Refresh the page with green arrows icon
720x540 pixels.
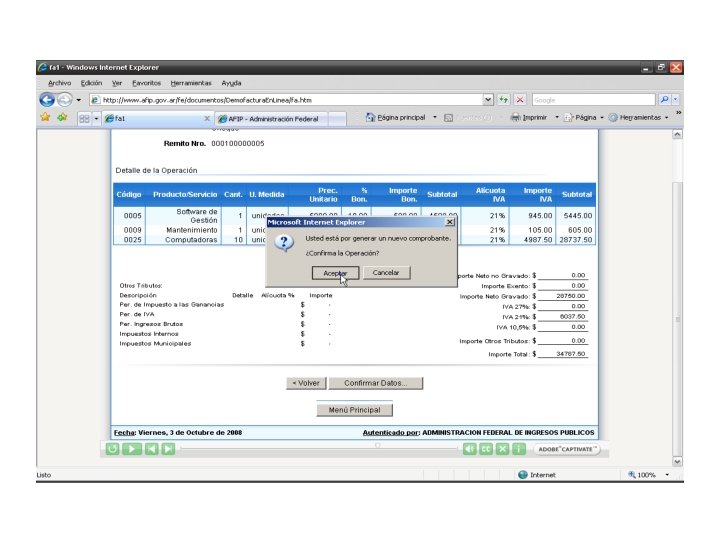click(x=504, y=99)
